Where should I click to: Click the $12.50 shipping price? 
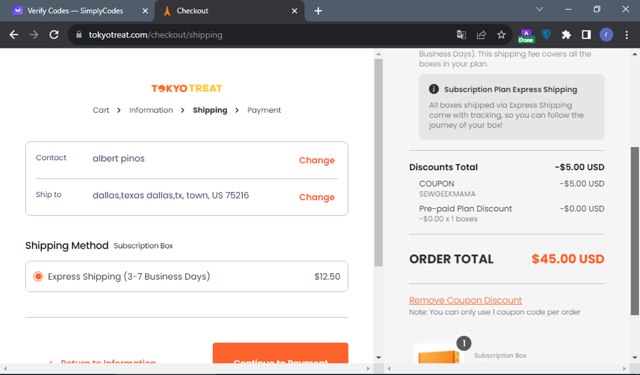(x=327, y=276)
